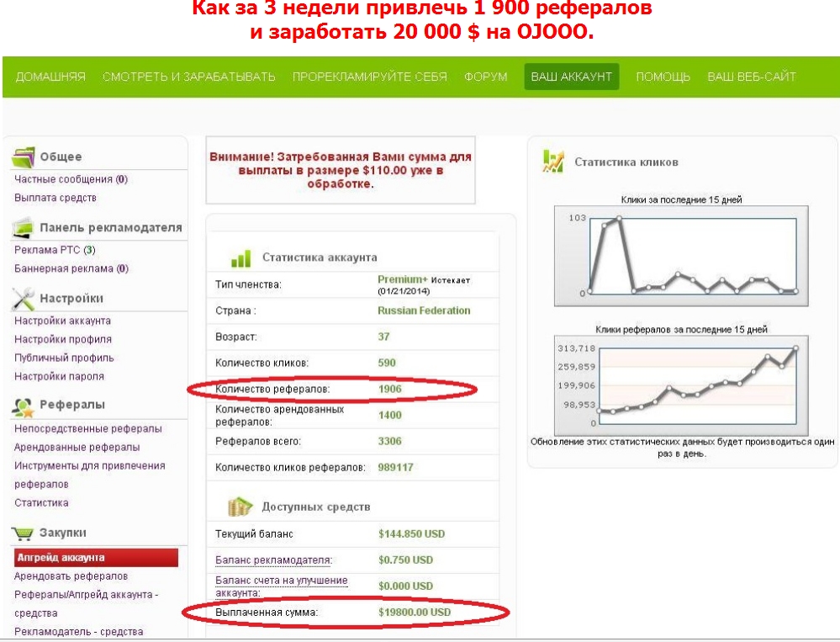
Task: Click the Закупки shopping cart icon
Action: pos(23,533)
